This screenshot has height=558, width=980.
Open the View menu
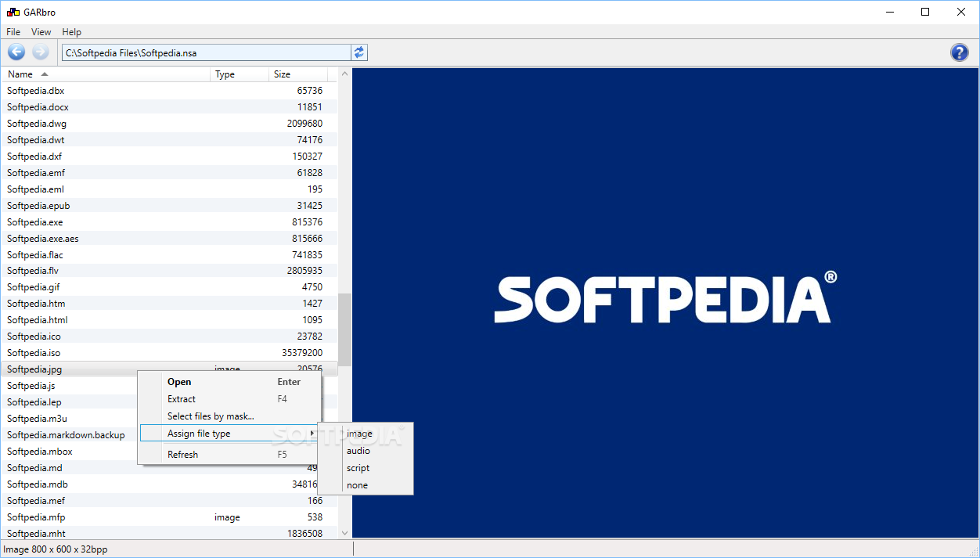click(x=41, y=32)
